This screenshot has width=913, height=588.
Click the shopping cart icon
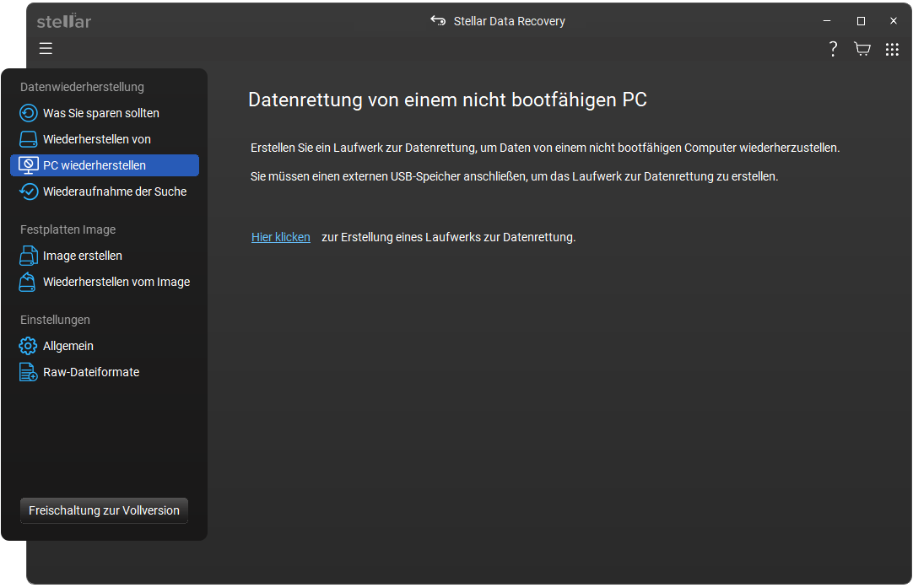tap(862, 49)
